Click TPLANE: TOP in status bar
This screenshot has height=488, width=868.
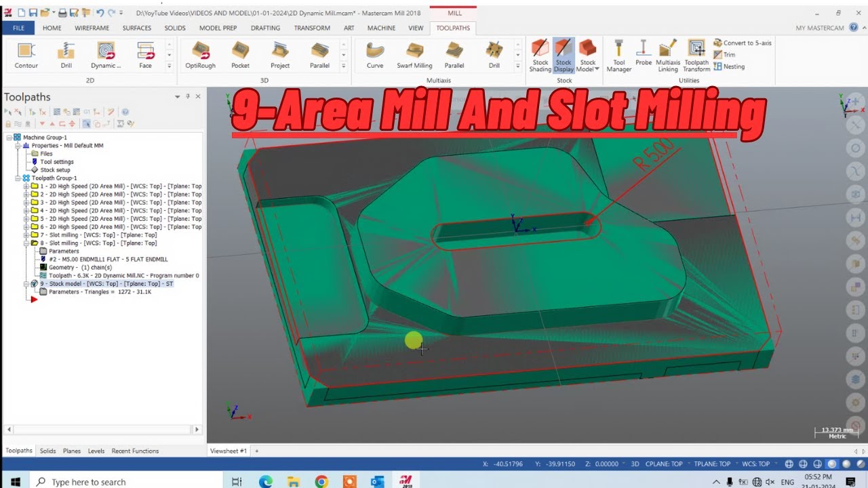[x=713, y=464]
